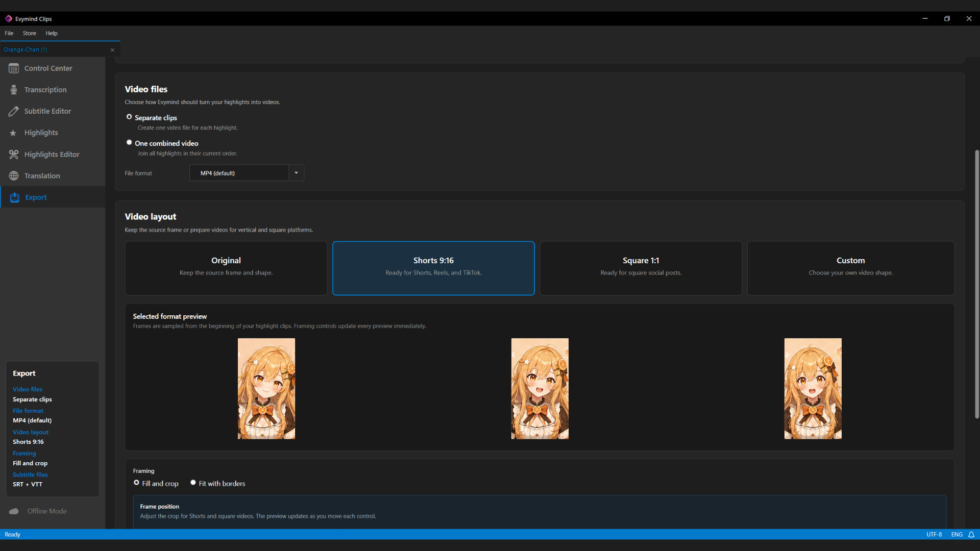Click the ENG language indicator

point(957,535)
